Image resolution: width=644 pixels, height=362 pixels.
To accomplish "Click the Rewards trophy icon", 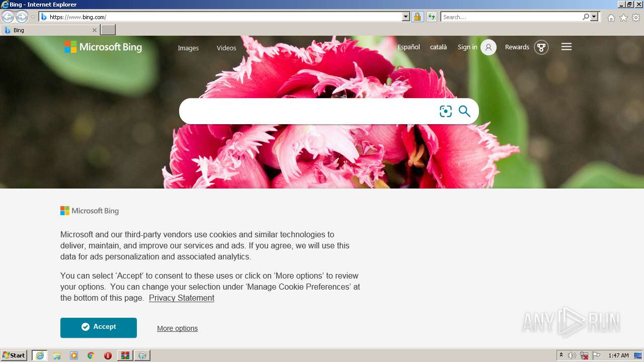I will coord(541,47).
